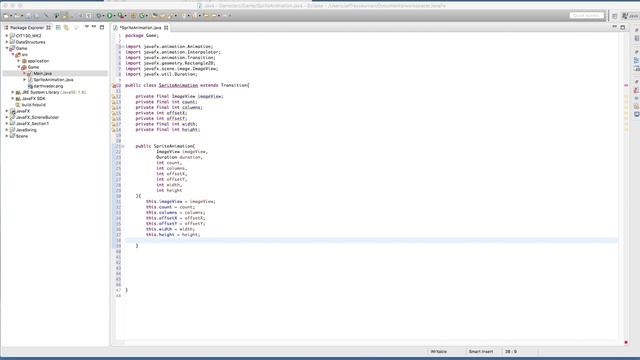Viewport: 640px width, 360px height.
Task: Click the Writable status bar entry
Action: 439,351
